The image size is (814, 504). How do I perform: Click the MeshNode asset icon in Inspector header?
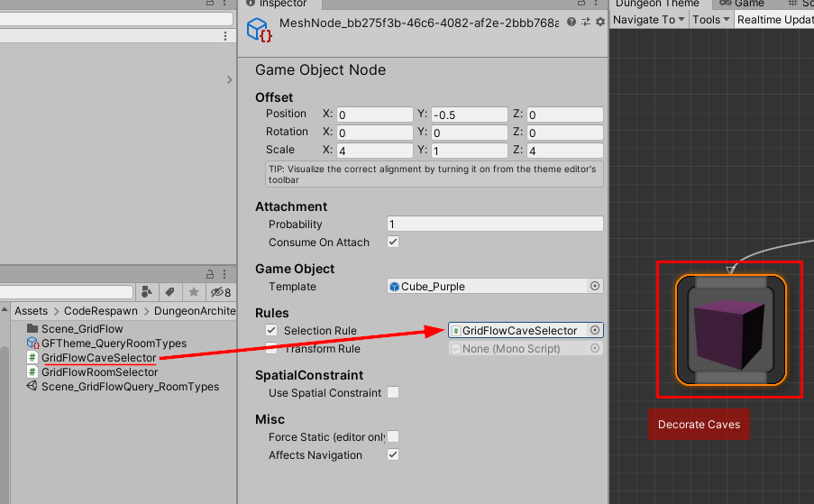[259, 30]
